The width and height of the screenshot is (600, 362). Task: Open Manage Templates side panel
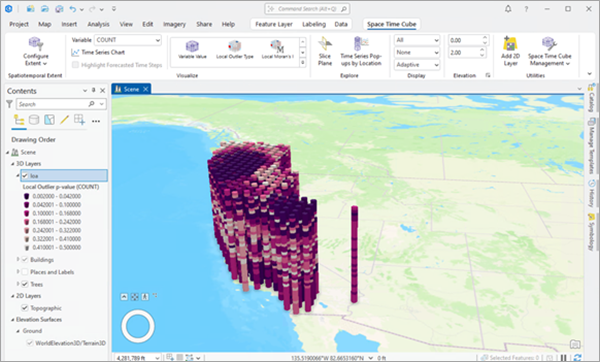coord(592,146)
